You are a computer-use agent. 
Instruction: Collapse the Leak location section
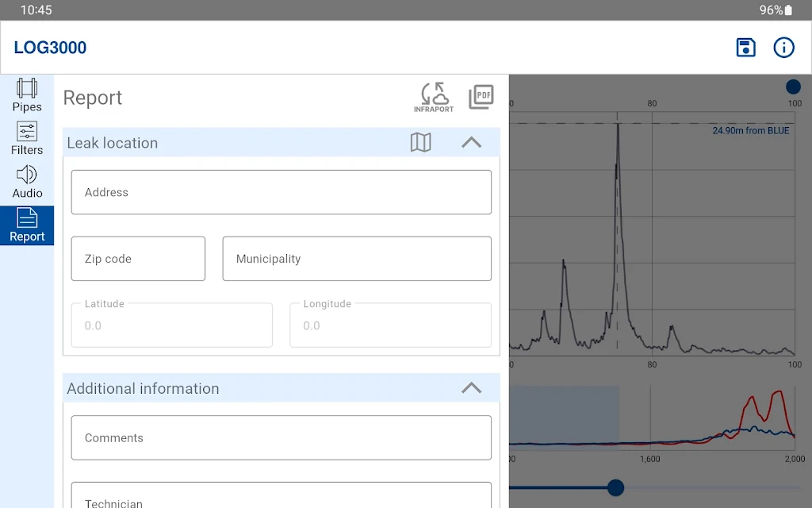tap(471, 142)
